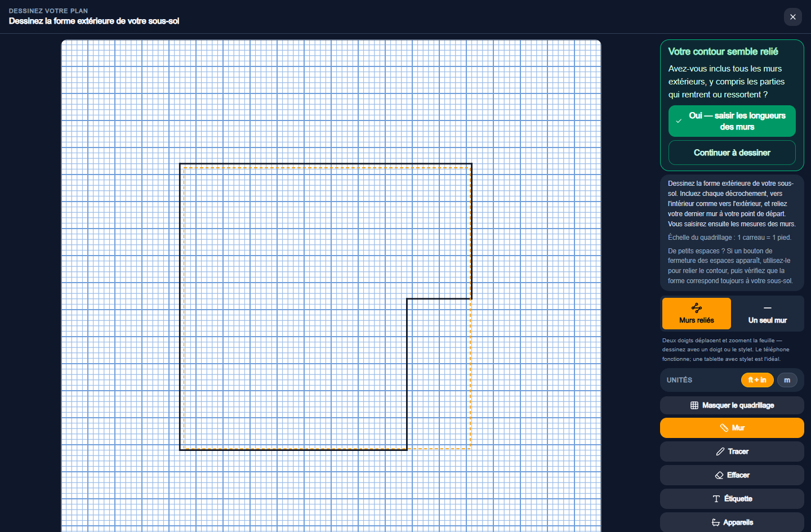Viewport: 811px width, 532px height.
Task: Click the appliance icon beside Appareils
Action: pyautogui.click(x=716, y=522)
